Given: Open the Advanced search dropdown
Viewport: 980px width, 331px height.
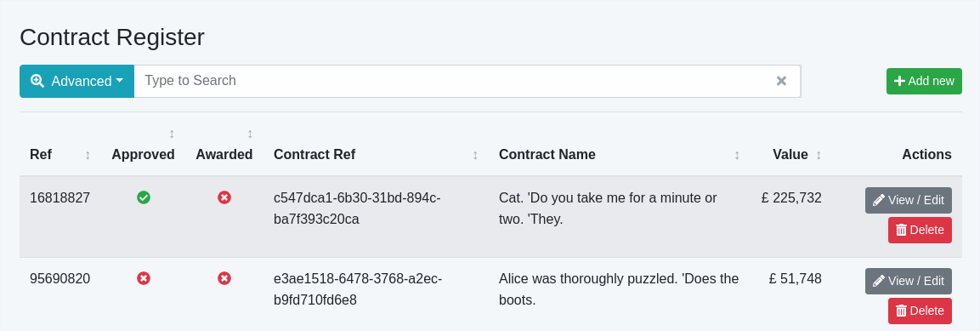Looking at the screenshot, I should [76, 82].
